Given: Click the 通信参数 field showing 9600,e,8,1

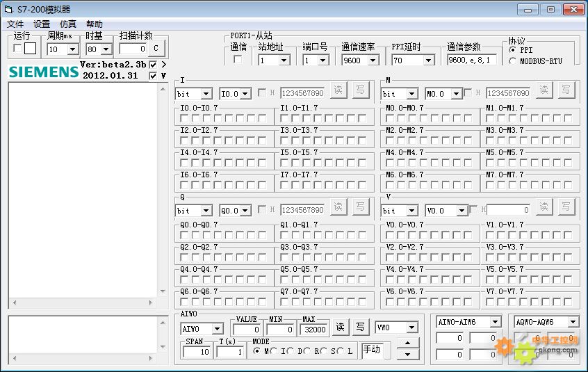Looking at the screenshot, I should [x=472, y=60].
